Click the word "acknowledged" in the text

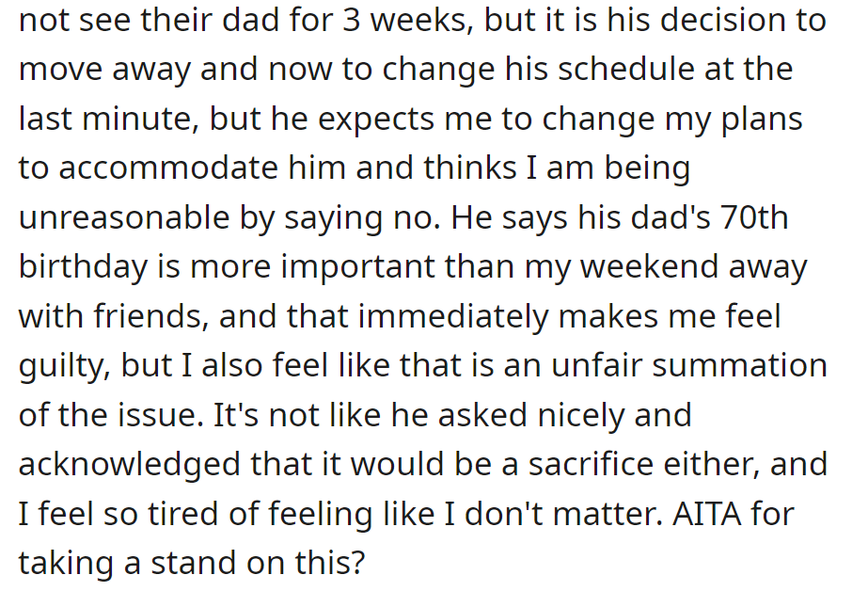(x=129, y=464)
